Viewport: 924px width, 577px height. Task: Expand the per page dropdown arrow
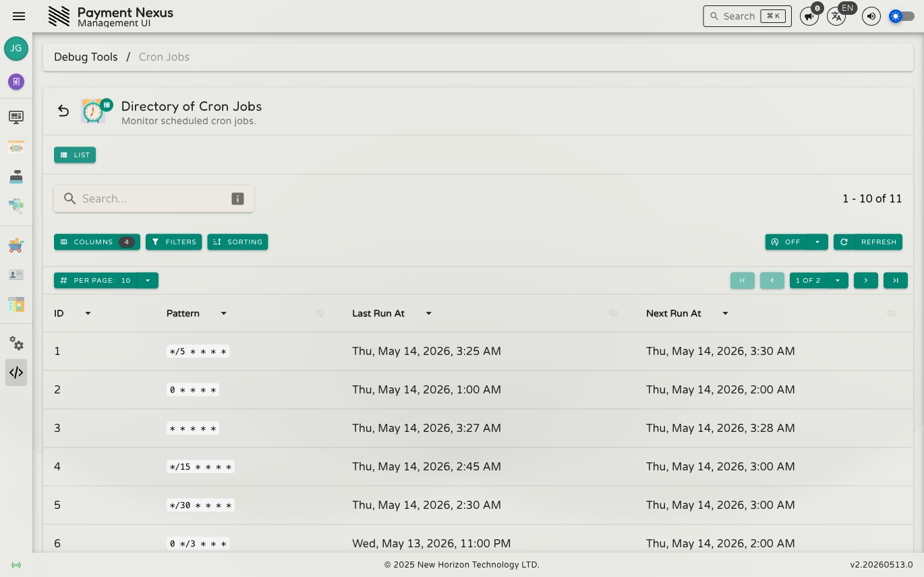coord(148,280)
